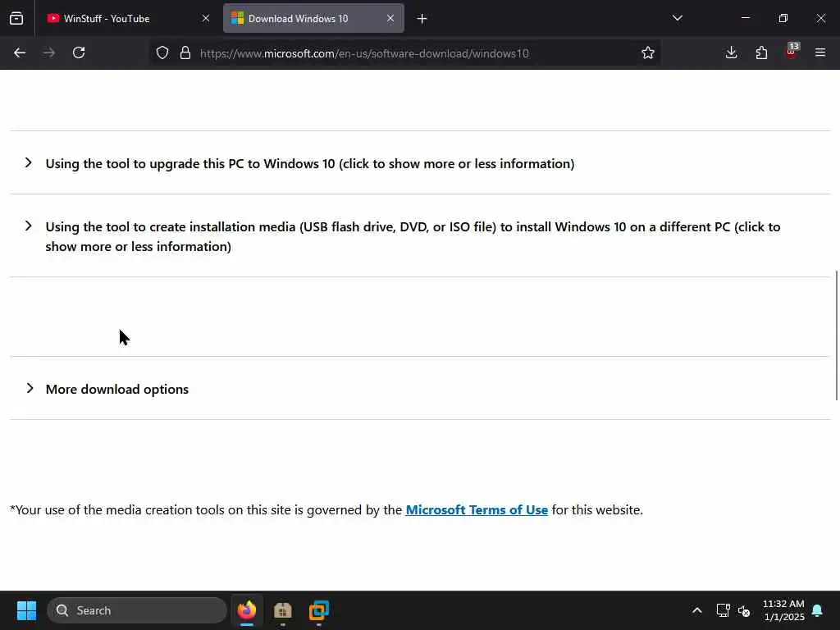Show hidden system tray icons

697,610
